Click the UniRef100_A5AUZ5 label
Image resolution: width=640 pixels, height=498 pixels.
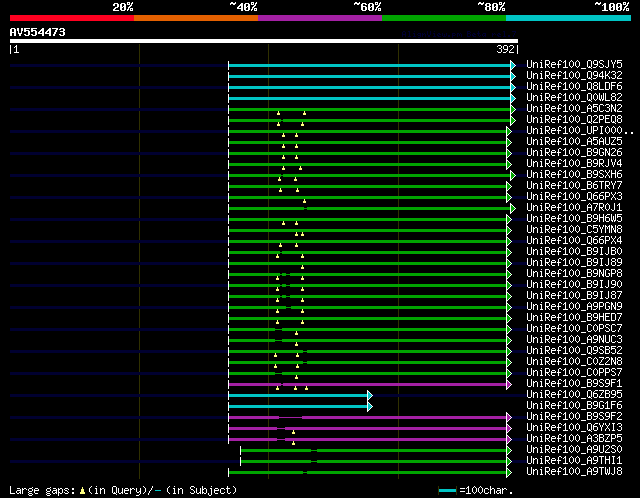[574, 141]
